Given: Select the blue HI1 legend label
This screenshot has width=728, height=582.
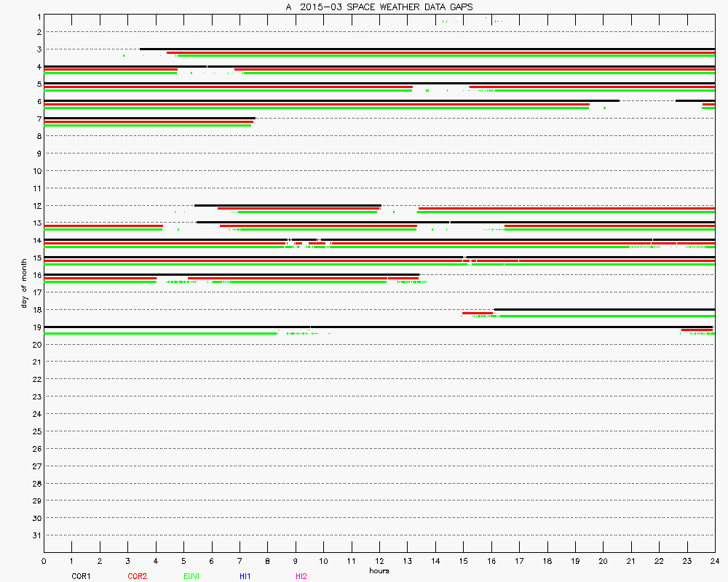Looking at the screenshot, I should [x=245, y=576].
